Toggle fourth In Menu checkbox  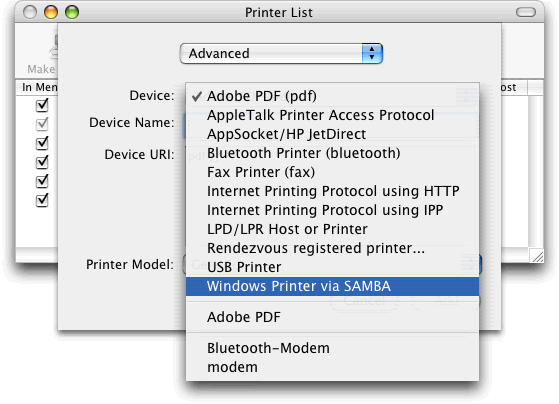click(42, 162)
